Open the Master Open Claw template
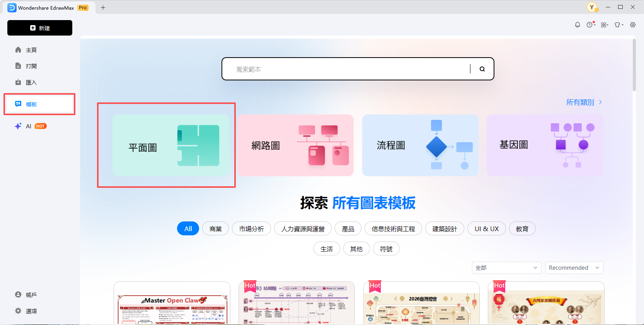Image resolution: width=644 pixels, height=325 pixels. (172, 303)
